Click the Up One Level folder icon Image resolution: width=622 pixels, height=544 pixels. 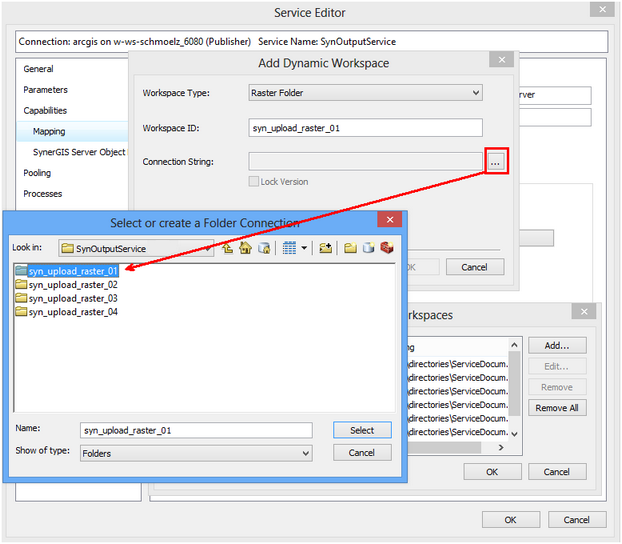click(228, 248)
